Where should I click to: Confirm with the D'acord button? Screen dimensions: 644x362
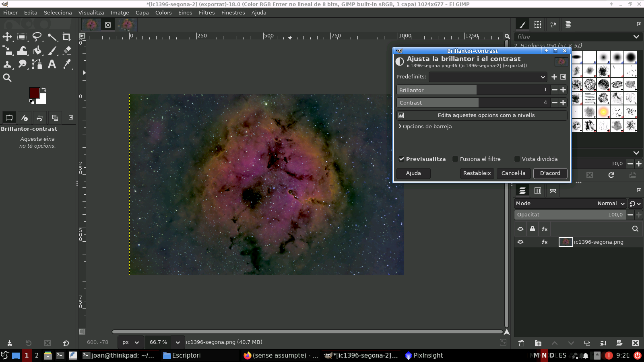(x=550, y=173)
